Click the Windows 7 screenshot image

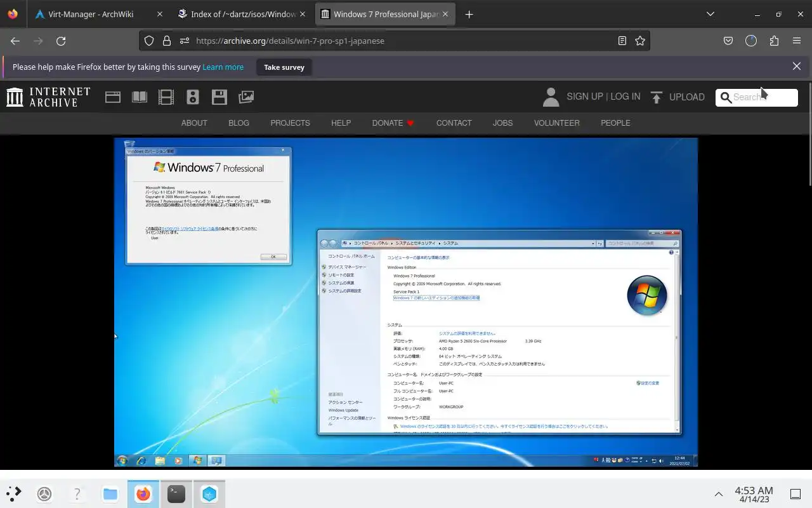tap(406, 302)
